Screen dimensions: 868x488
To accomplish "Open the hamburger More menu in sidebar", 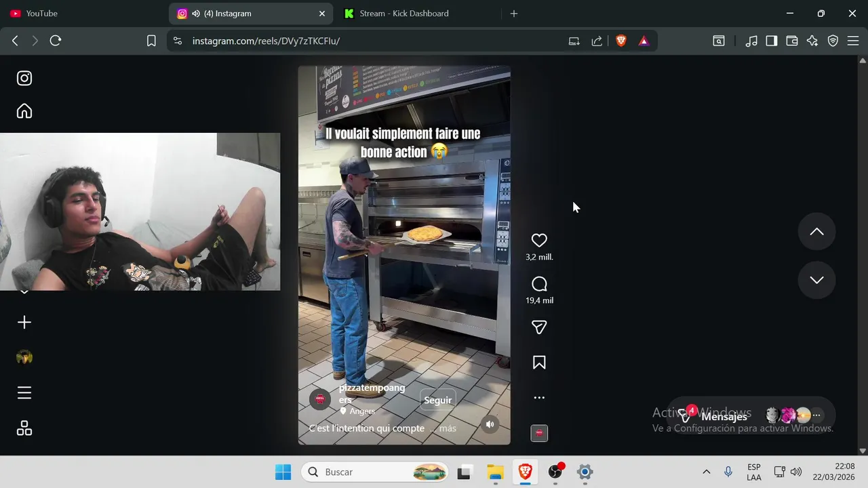I will pyautogui.click(x=24, y=393).
